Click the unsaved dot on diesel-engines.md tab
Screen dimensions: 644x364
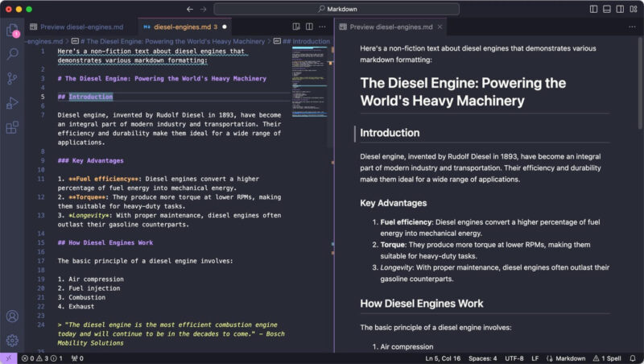coord(225,27)
